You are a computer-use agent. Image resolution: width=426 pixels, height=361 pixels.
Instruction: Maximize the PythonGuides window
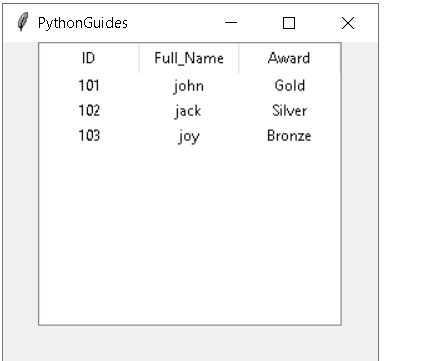[289, 23]
